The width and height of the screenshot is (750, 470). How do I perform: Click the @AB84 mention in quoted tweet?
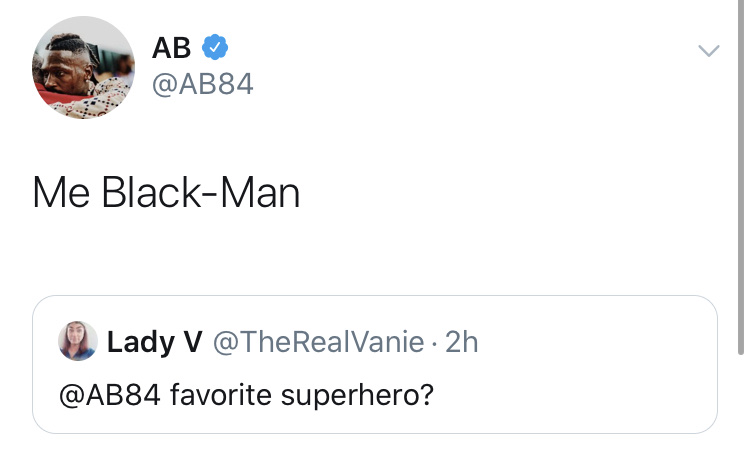pos(110,394)
